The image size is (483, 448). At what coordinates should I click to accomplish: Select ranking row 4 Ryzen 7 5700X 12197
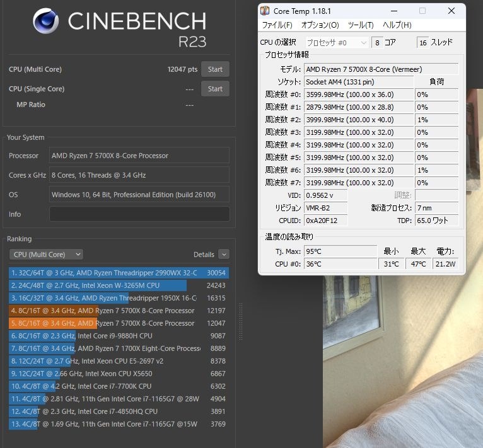point(119,311)
